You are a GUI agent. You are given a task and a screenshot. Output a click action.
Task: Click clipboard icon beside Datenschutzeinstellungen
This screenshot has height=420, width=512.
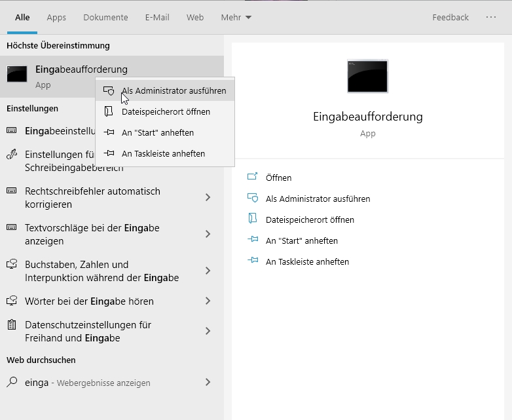click(x=12, y=324)
